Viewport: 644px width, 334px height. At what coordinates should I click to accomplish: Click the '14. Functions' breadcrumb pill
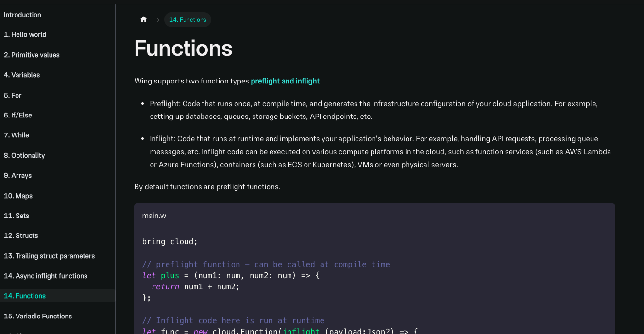coord(187,20)
